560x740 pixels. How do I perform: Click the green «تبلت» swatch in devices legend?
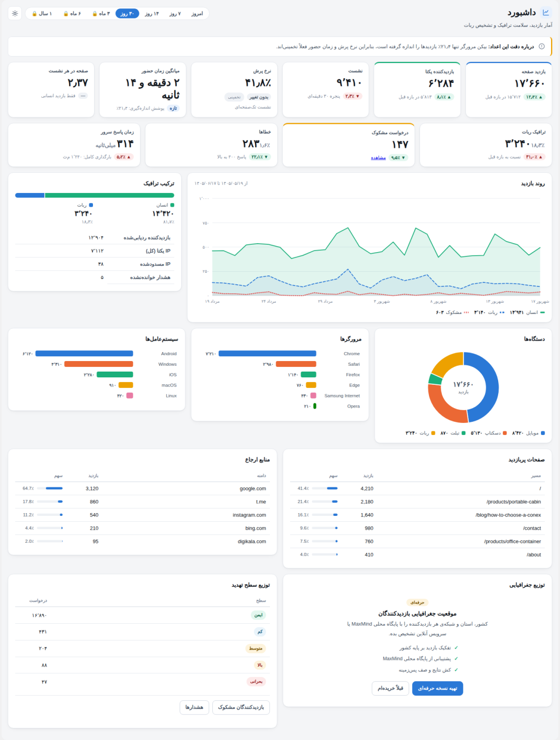click(464, 433)
